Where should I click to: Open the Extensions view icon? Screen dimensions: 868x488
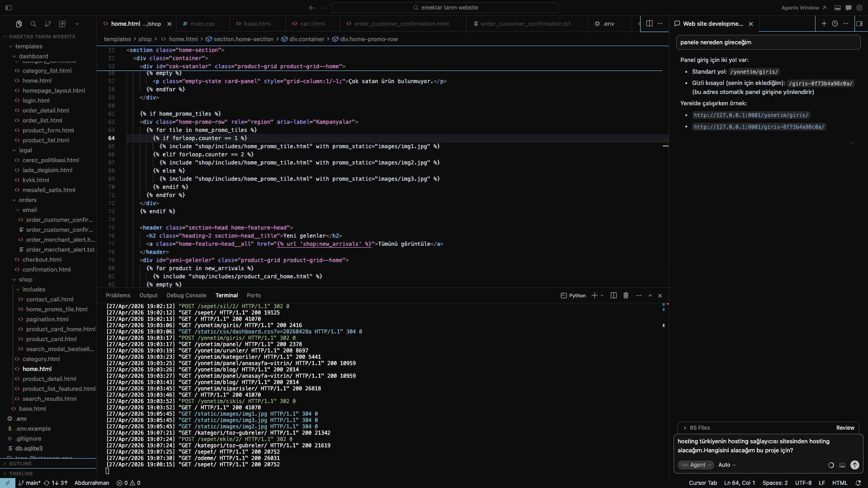(x=62, y=24)
